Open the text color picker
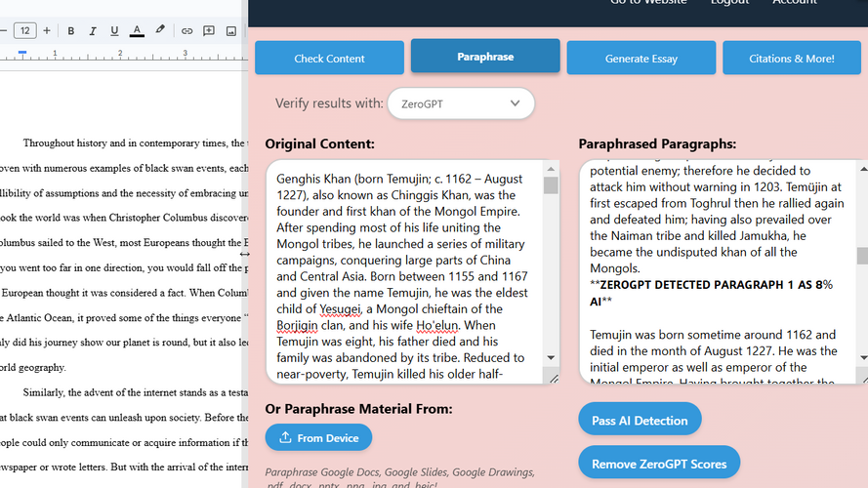The image size is (868, 488). pyautogui.click(x=137, y=31)
